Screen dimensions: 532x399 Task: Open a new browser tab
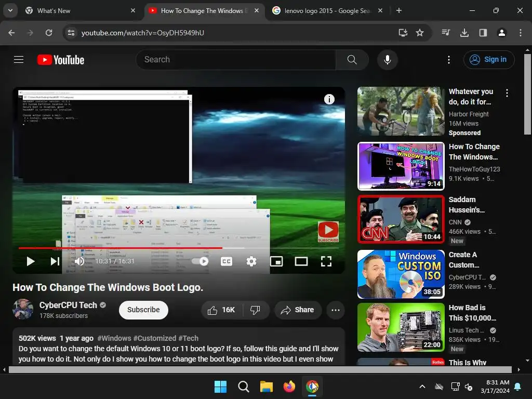click(x=399, y=10)
